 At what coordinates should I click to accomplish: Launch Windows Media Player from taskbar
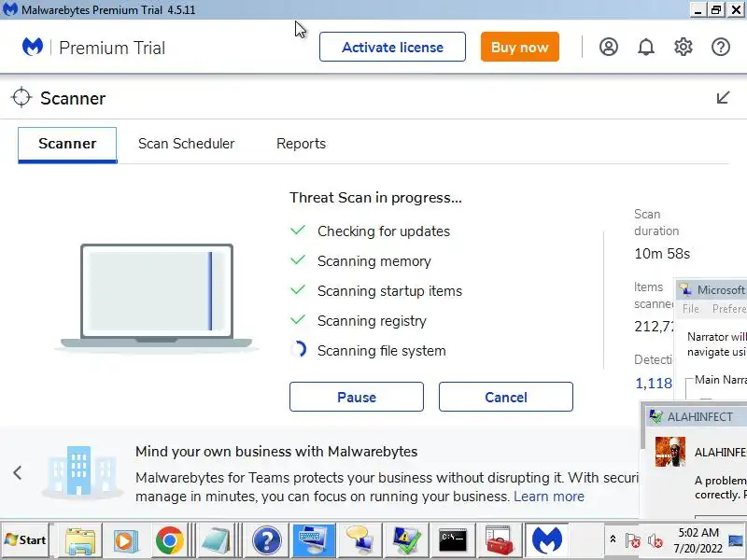(x=125, y=540)
